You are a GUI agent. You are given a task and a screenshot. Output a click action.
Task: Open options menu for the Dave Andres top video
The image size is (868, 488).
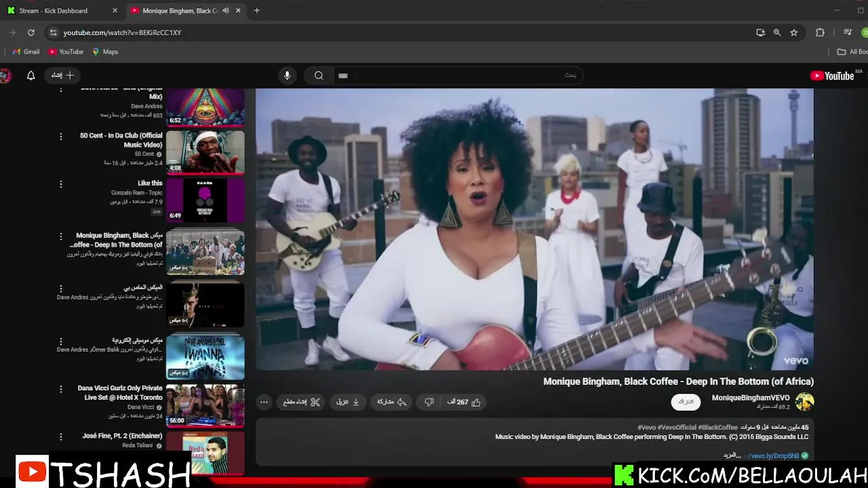pyautogui.click(x=60, y=91)
